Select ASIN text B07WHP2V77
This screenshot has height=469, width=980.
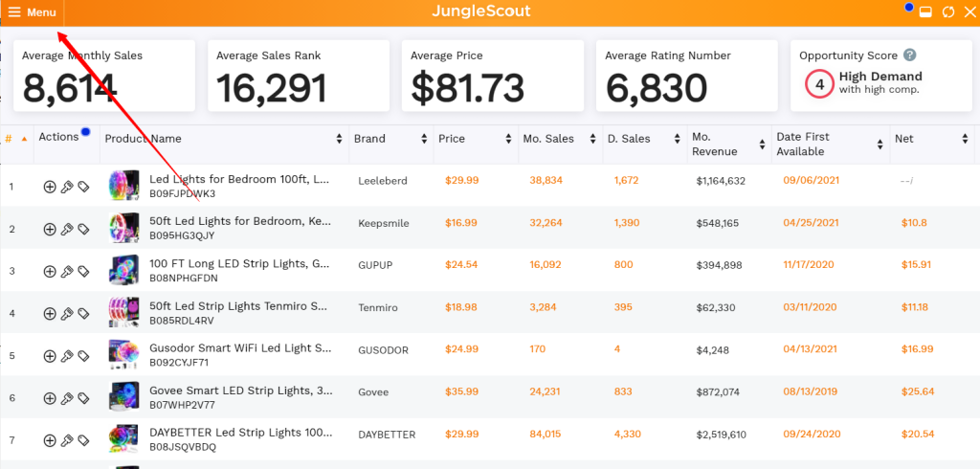pyautogui.click(x=181, y=405)
